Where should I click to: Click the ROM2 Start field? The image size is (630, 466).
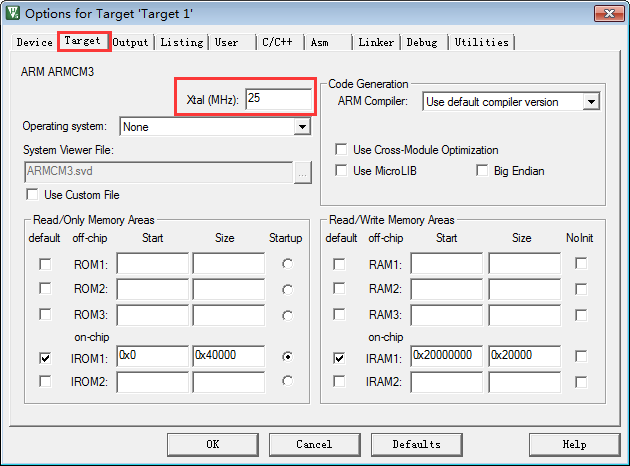tap(152, 289)
